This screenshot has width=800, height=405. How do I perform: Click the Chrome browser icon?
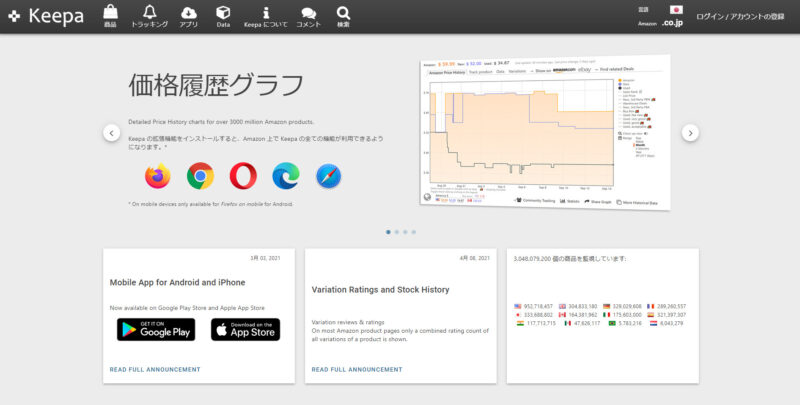pyautogui.click(x=201, y=176)
